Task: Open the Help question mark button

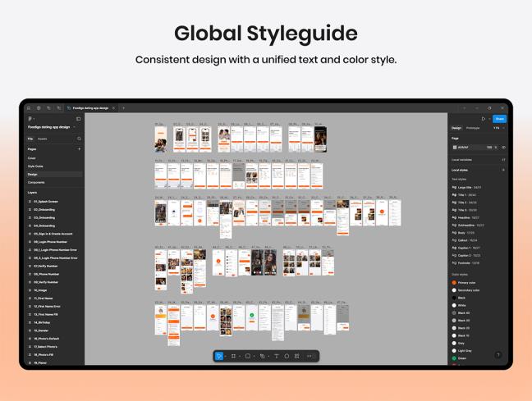Action: pos(498,355)
